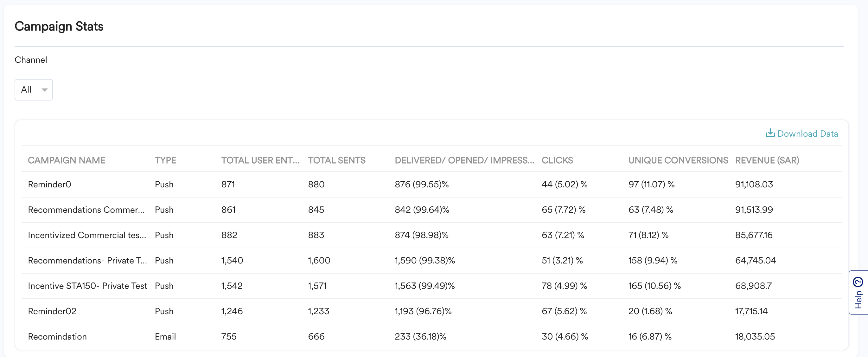This screenshot has width=868, height=357.
Task: Select the Reminder02 campaign row
Action: click(x=52, y=311)
